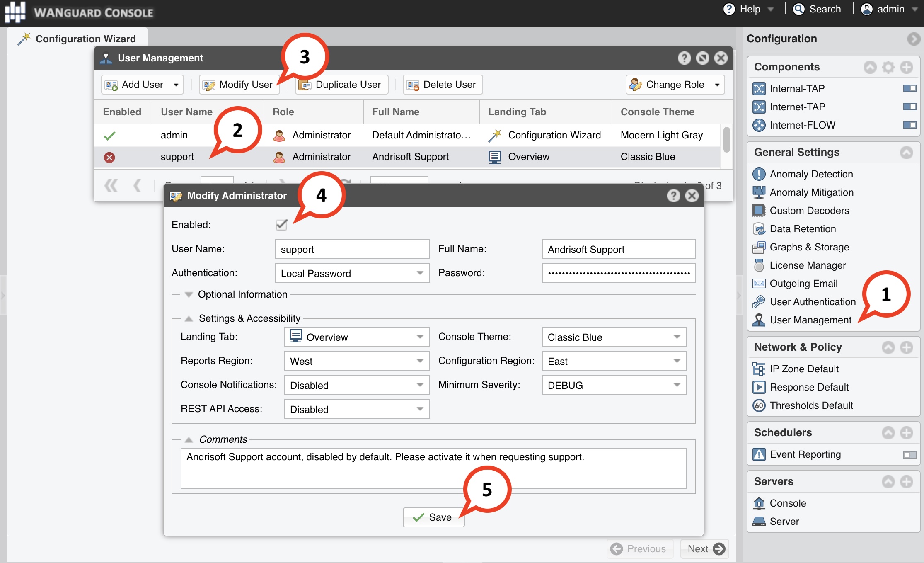The image size is (924, 563).
Task: Toggle the Enabled checkbox for the support user
Action: (x=281, y=225)
